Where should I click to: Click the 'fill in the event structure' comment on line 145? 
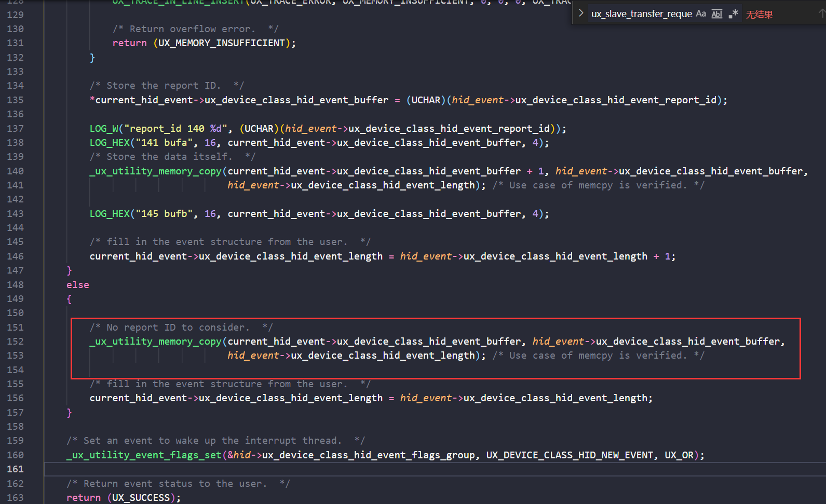tap(230, 242)
